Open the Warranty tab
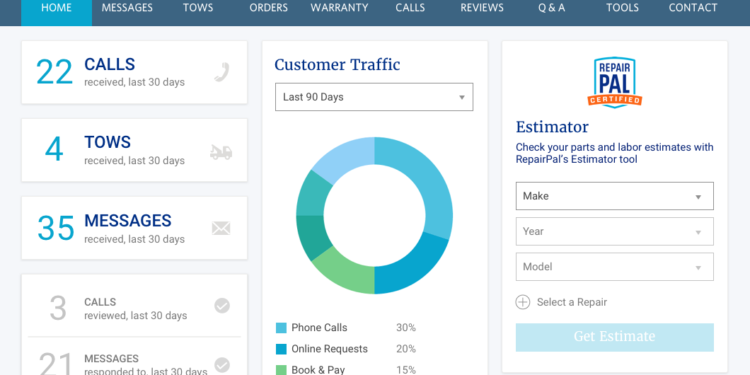The height and width of the screenshot is (375, 750). [339, 8]
